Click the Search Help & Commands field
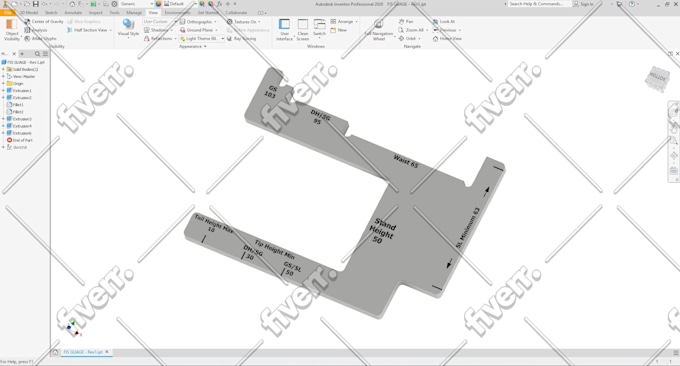This screenshot has height=366, width=680. tap(539, 4)
